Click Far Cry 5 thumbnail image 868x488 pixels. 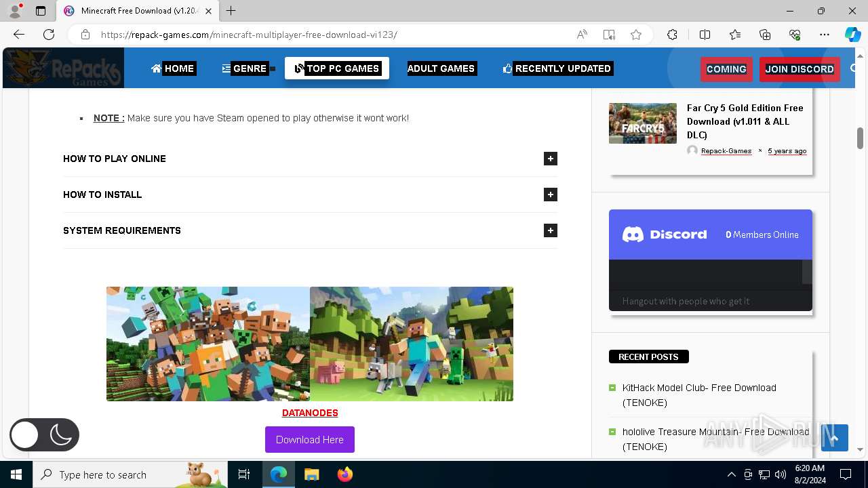pyautogui.click(x=643, y=123)
